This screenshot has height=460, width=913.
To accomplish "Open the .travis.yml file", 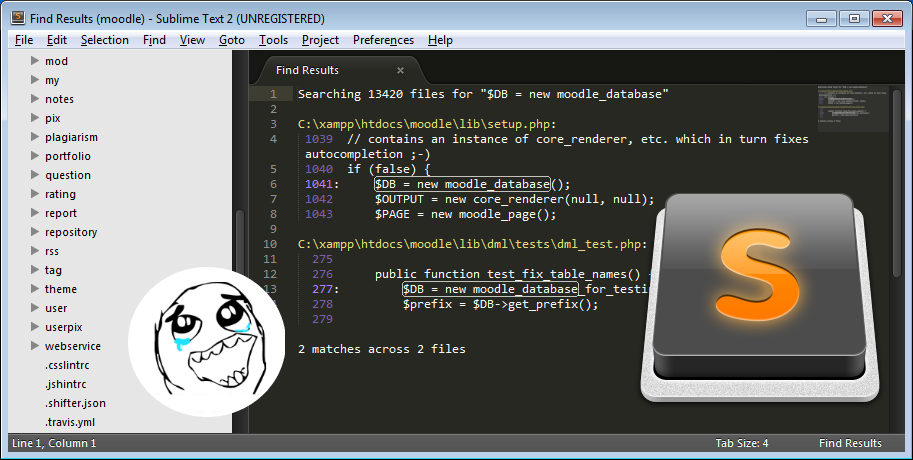I will tap(70, 422).
